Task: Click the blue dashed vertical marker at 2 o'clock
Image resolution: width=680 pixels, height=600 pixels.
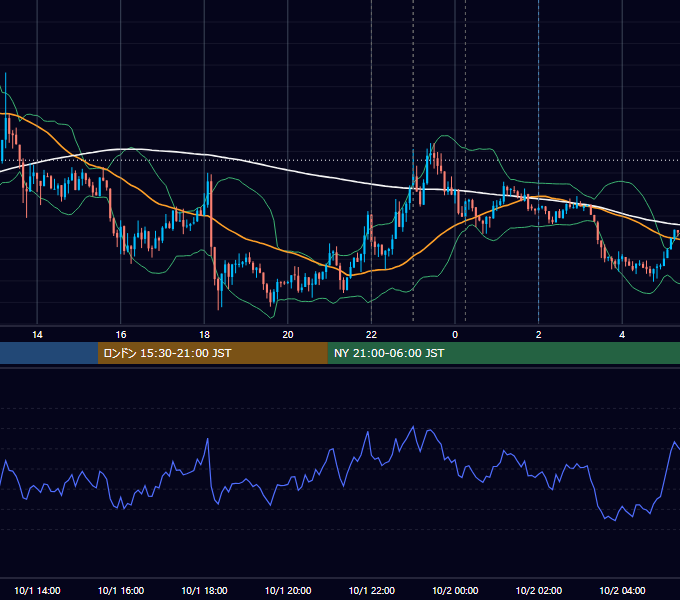Action: [539, 163]
